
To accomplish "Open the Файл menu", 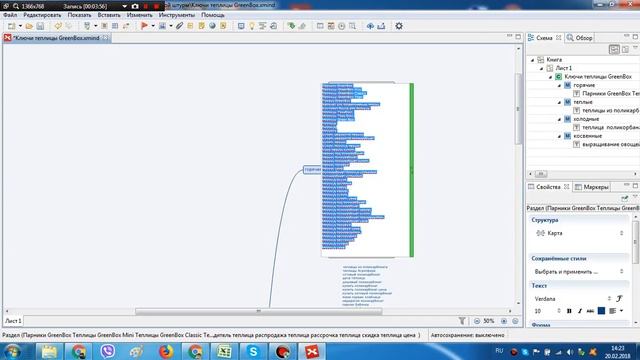I will pyautogui.click(x=10, y=15).
